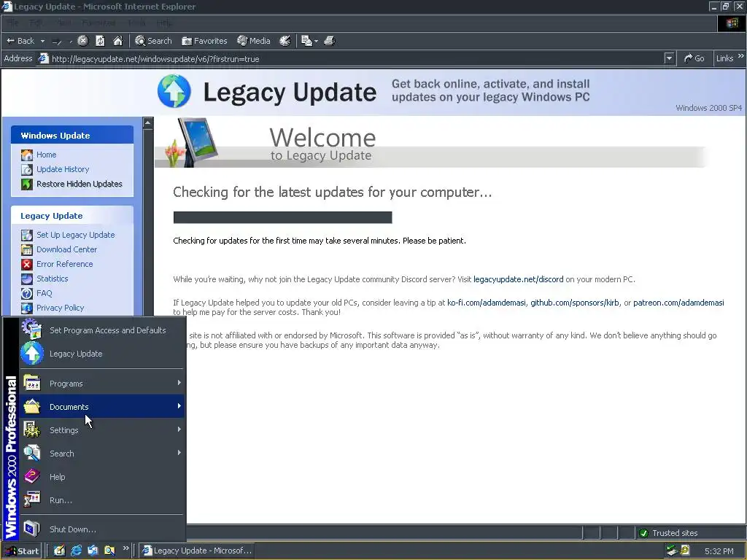Image resolution: width=747 pixels, height=560 pixels.
Task: Click the Start button on the taskbar
Action: (21, 551)
